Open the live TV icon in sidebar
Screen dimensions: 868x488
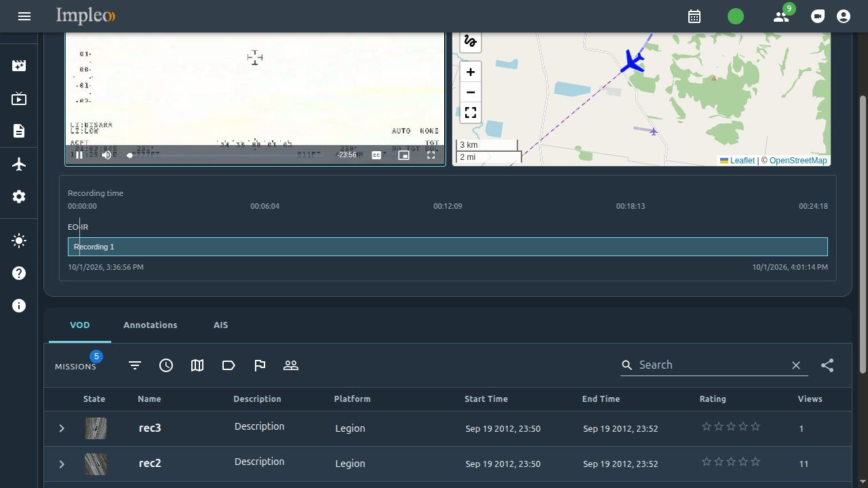19,99
